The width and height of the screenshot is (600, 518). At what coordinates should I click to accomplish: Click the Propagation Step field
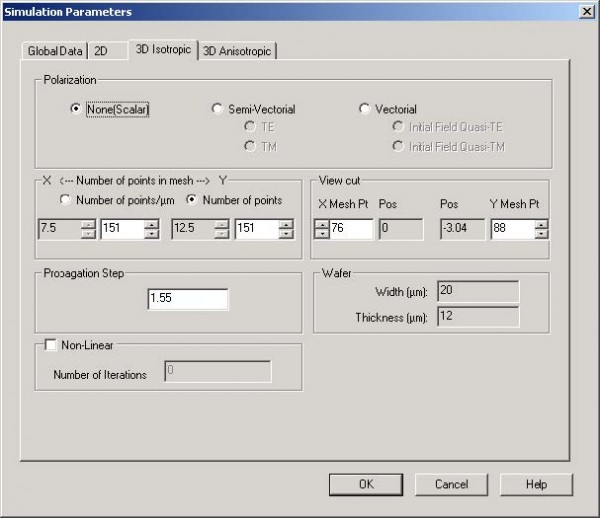tap(188, 299)
